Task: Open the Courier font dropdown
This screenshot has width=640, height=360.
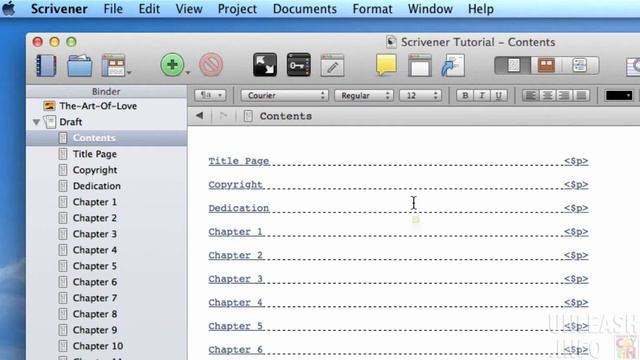Action: 284,96
